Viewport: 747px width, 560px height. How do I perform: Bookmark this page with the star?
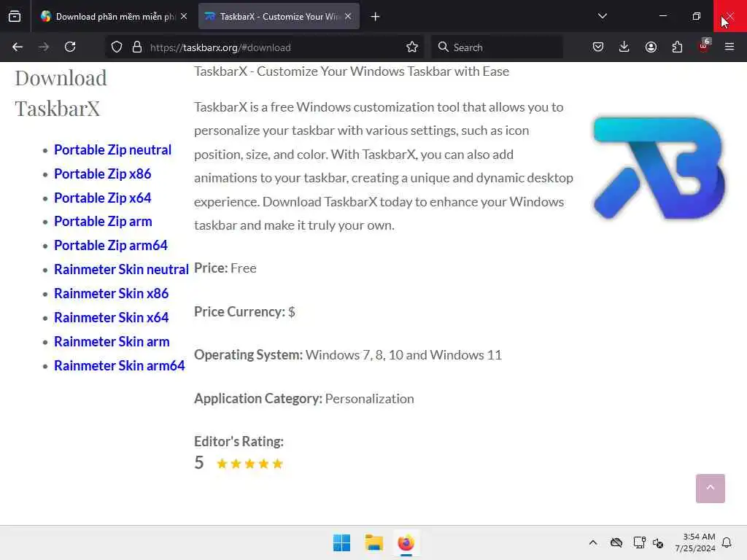(x=412, y=47)
